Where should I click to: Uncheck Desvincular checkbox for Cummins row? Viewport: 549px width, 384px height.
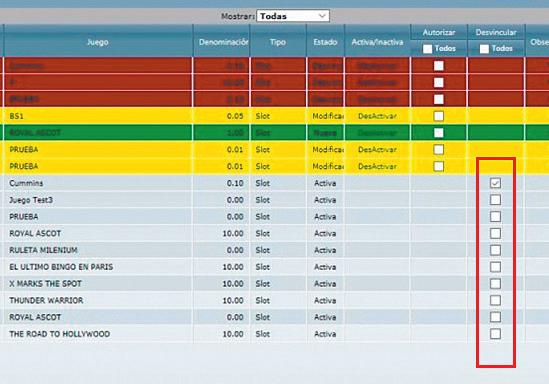(495, 183)
